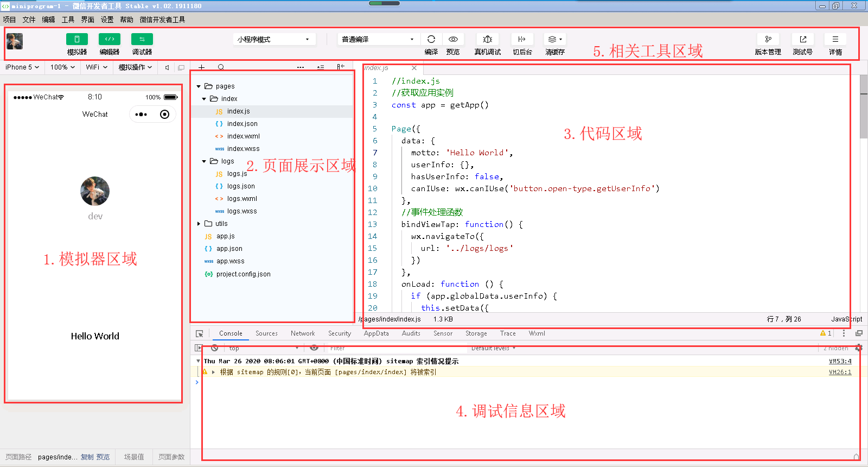Click the simulator capsule close circle icon

coord(164,114)
